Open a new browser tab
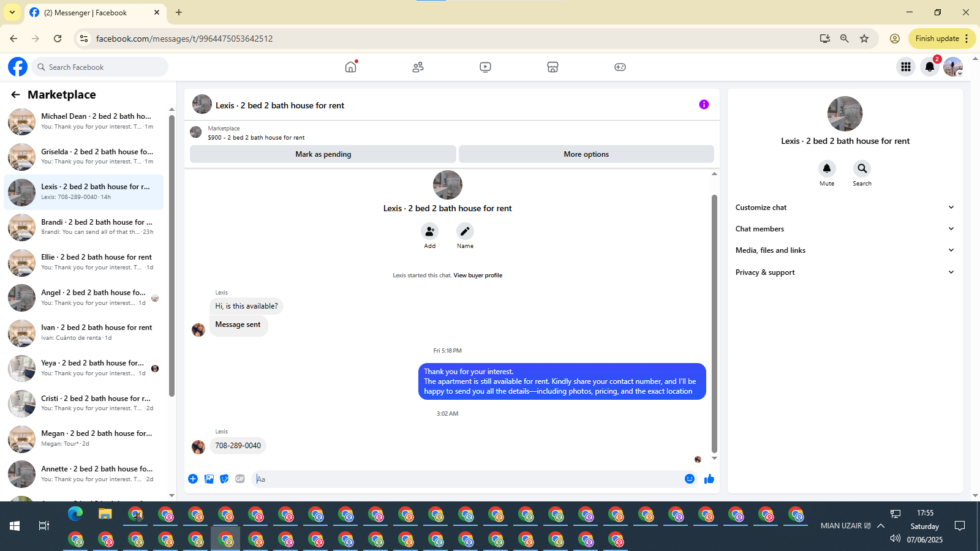The image size is (980, 551). [179, 12]
